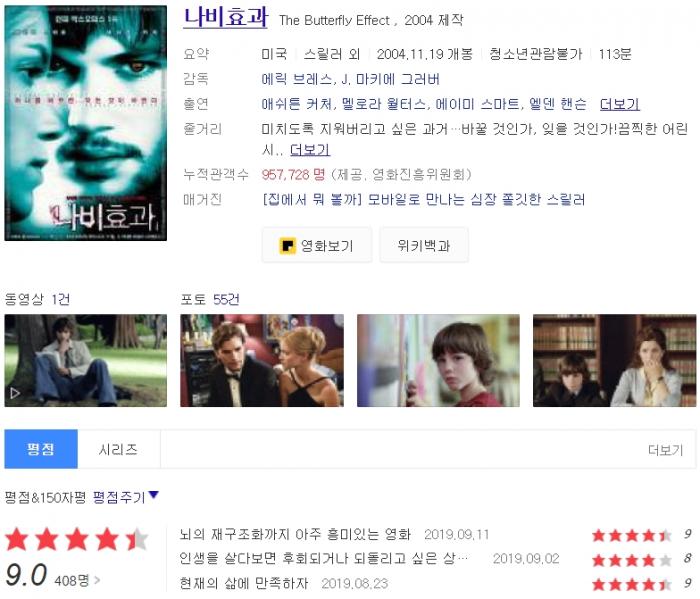Screen dimensions: 700x599
Task: Open the magazine article about mobile thrillers
Action: coord(424,199)
